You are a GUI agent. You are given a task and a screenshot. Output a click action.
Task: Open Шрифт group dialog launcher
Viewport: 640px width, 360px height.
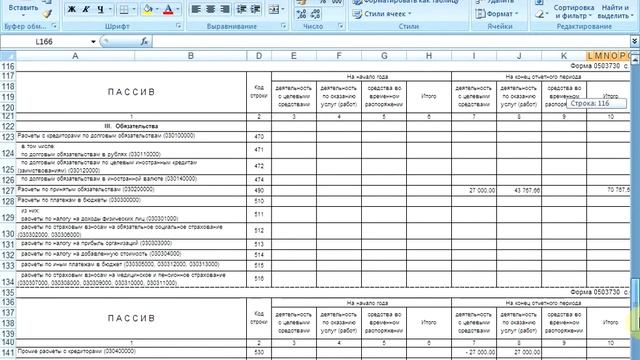[x=179, y=26]
